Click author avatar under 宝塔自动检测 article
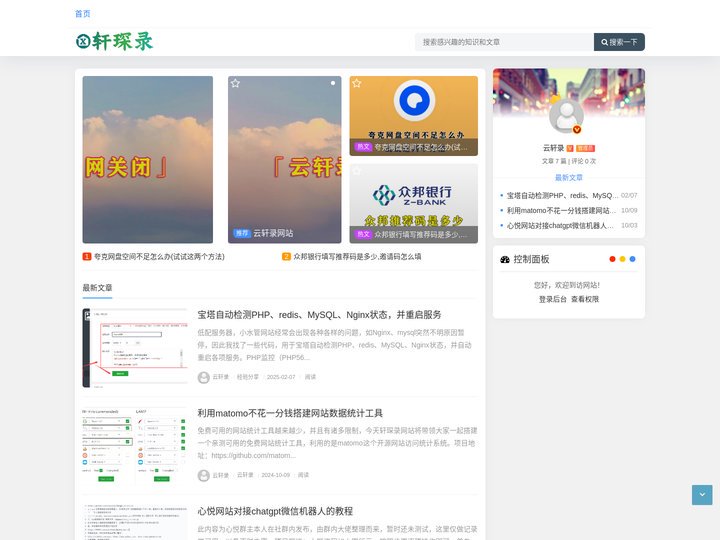 tap(203, 377)
